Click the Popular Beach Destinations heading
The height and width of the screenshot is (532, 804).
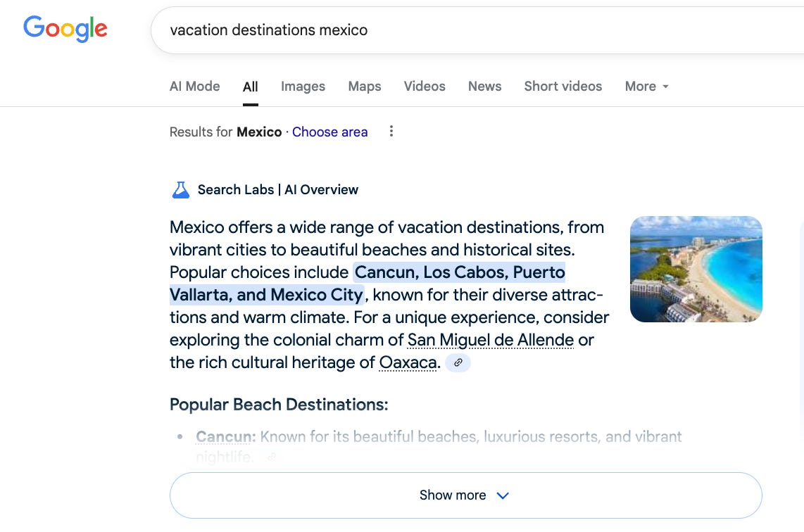point(279,405)
